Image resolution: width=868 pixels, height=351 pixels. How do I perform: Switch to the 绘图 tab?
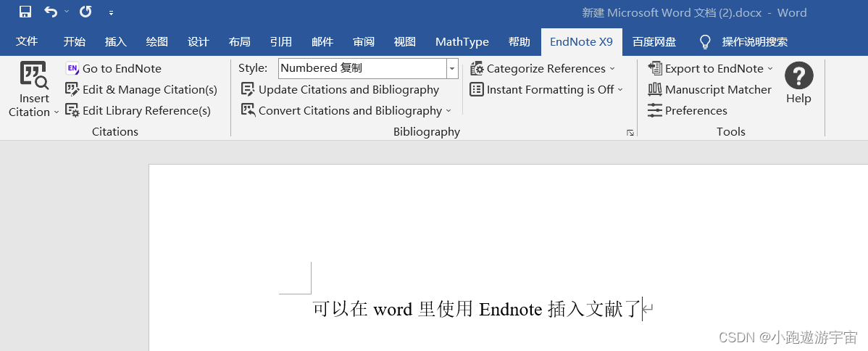point(157,41)
